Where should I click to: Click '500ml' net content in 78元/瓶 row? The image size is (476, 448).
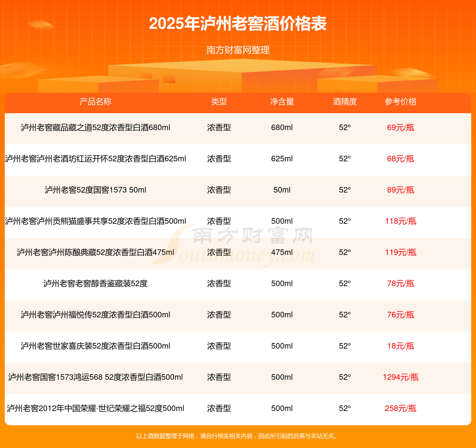282,284
